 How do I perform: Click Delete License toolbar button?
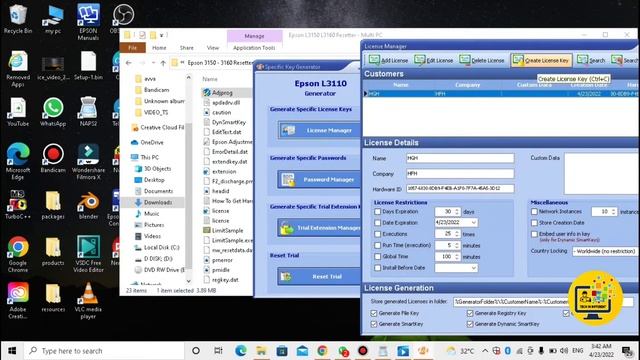[x=481, y=60]
